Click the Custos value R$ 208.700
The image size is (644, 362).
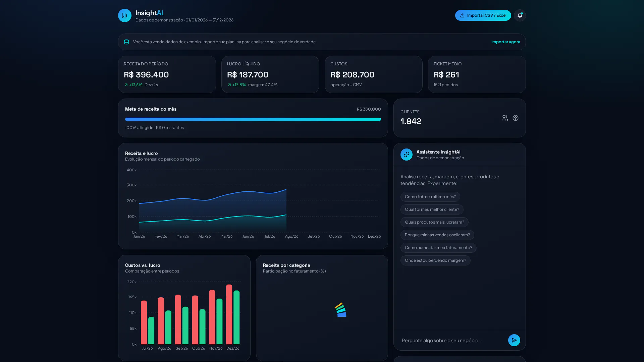point(352,74)
